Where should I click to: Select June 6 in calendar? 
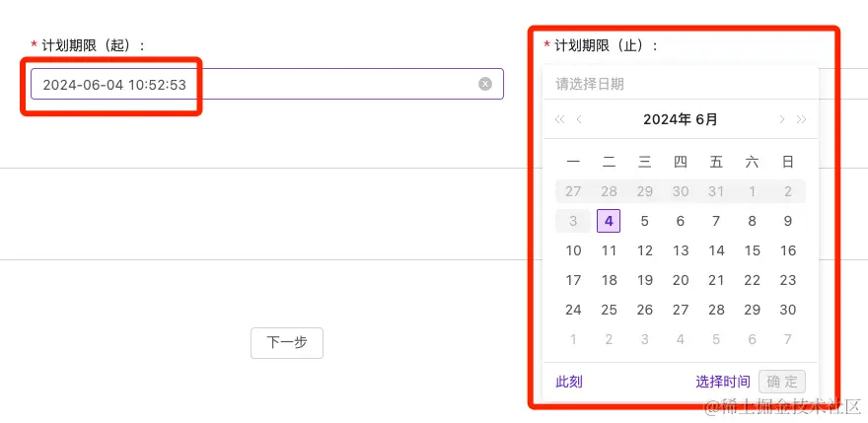click(681, 222)
